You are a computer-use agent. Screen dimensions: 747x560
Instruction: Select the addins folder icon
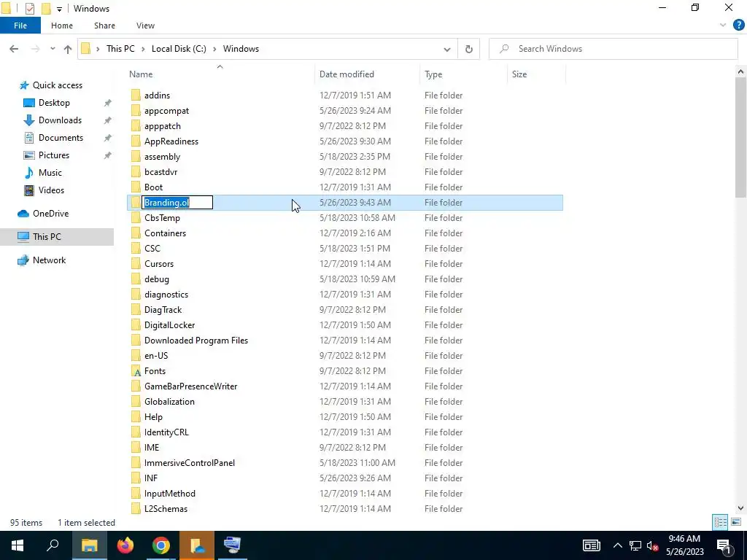pyautogui.click(x=136, y=96)
